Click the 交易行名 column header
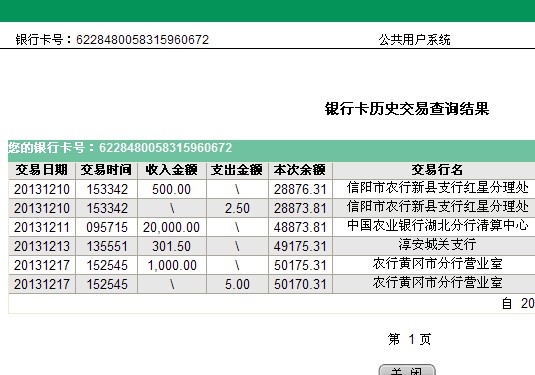 click(437, 170)
